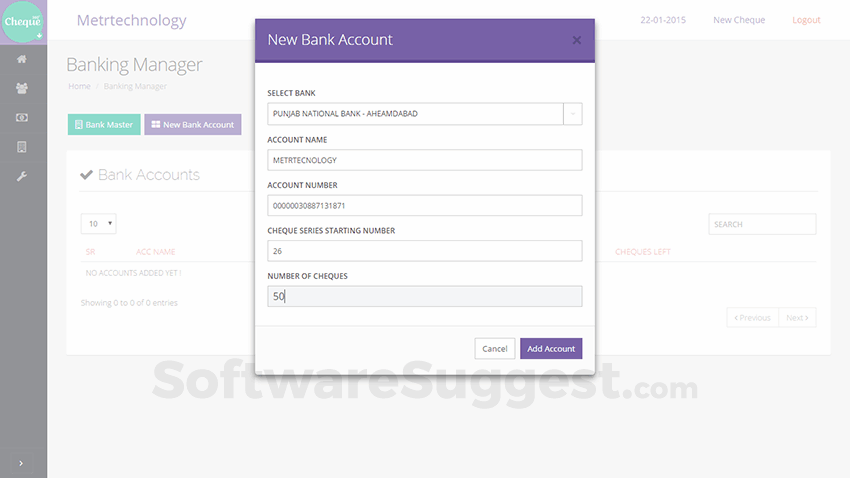The width and height of the screenshot is (850, 478).
Task: Click the money banknote sidebar icon
Action: pyautogui.click(x=22, y=118)
